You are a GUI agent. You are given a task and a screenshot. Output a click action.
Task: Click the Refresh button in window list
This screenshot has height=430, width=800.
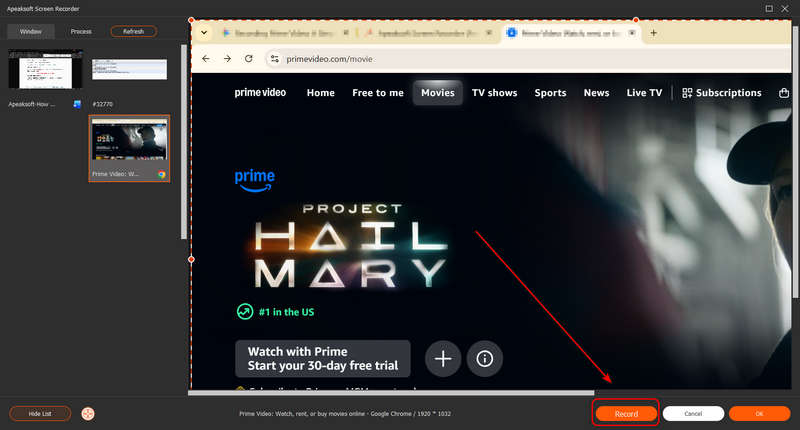coord(133,31)
